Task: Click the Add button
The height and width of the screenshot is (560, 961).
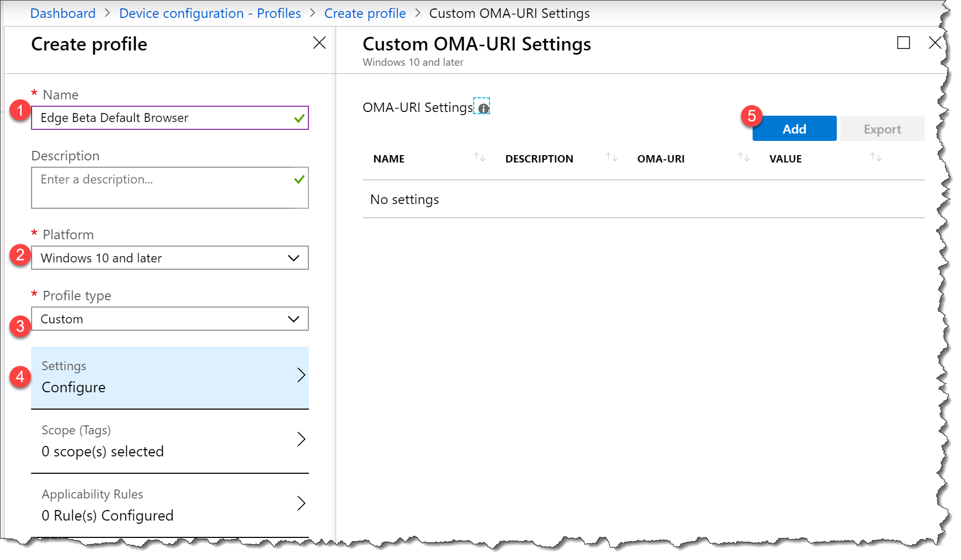Action: (x=794, y=128)
